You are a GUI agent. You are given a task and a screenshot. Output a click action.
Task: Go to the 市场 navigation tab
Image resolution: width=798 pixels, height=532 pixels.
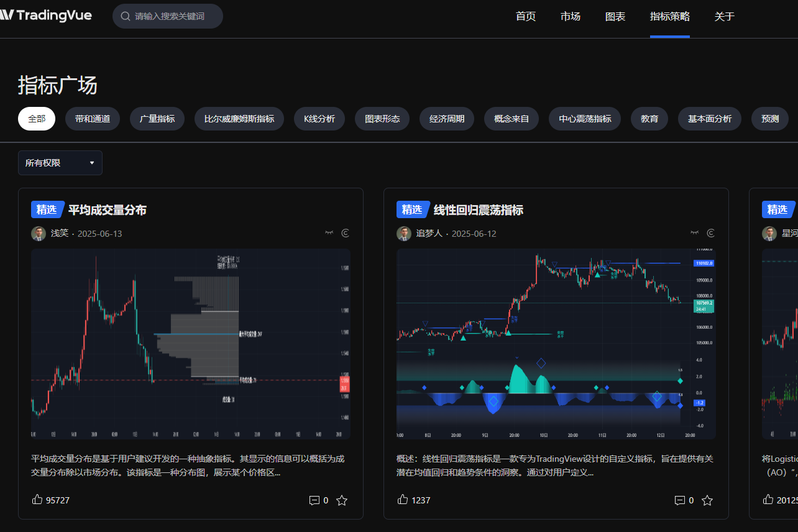coord(571,16)
